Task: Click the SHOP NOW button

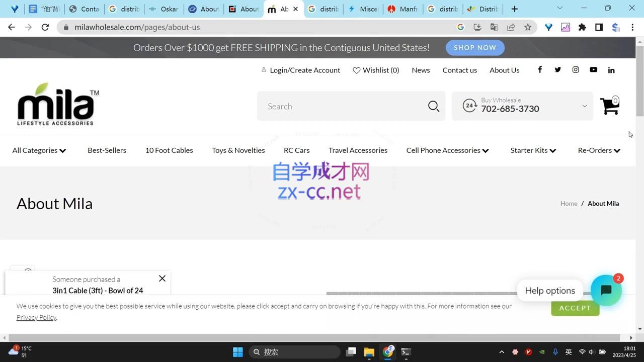Action: pyautogui.click(x=475, y=47)
